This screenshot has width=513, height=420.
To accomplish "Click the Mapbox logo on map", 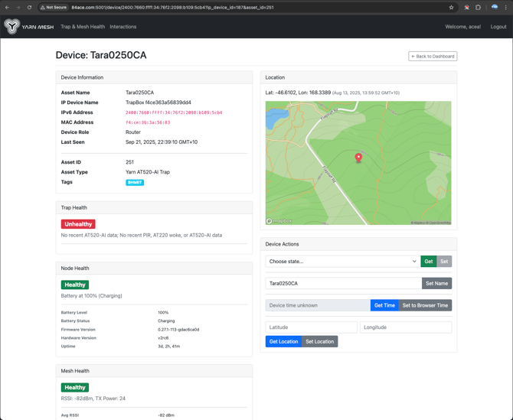I will pos(279,221).
